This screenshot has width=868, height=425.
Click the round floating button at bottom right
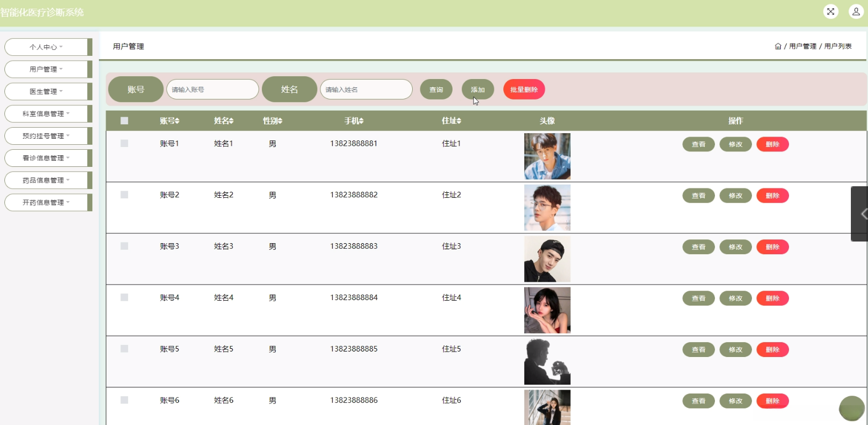[852, 409]
